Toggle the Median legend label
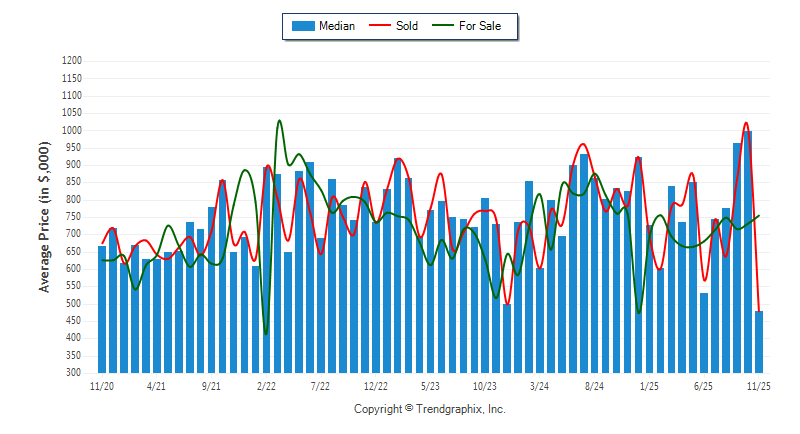The height and width of the screenshot is (434, 800). point(336,26)
